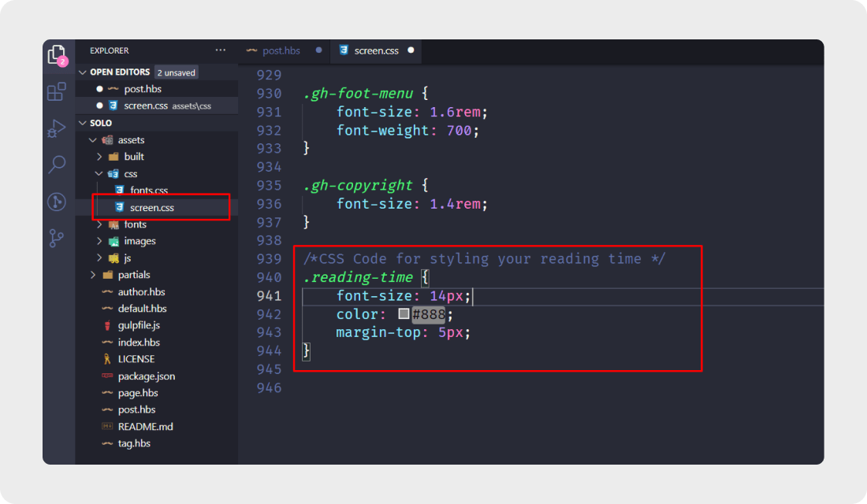Open the Run and Debug icon
The height and width of the screenshot is (504, 867).
click(57, 128)
